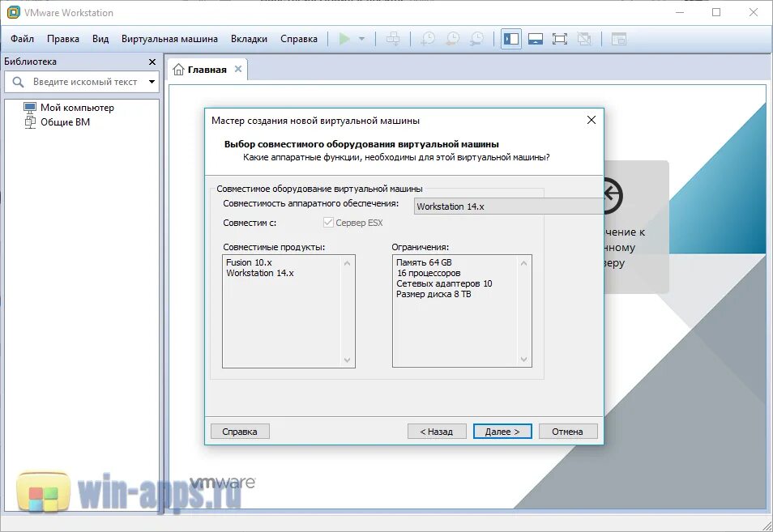Focus the Library search text field
Screen dimensions: 773x532
(x=85, y=82)
